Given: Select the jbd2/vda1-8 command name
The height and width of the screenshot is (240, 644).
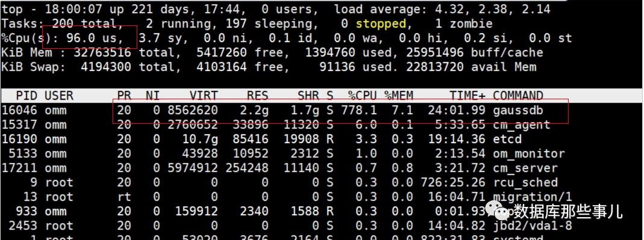Looking at the screenshot, I should [533, 226].
